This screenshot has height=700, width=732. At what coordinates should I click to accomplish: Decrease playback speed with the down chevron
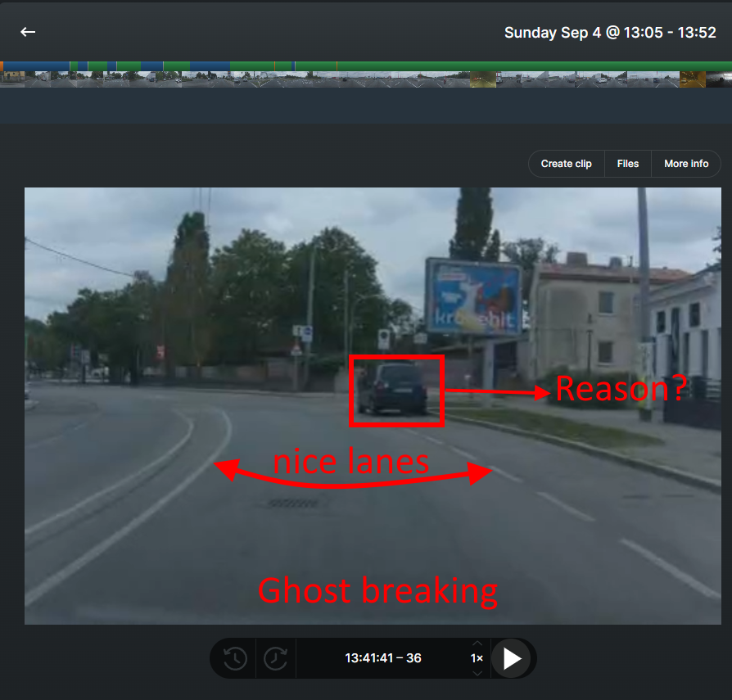coord(477,673)
